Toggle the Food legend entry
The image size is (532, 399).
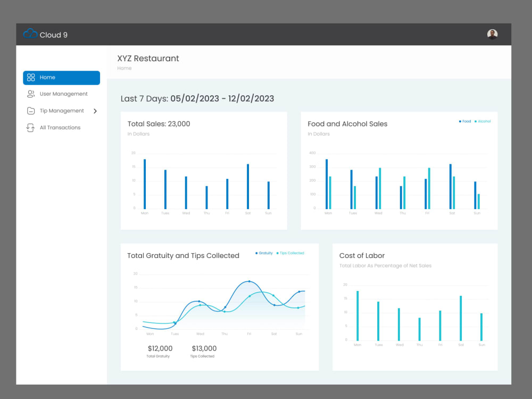click(x=465, y=121)
